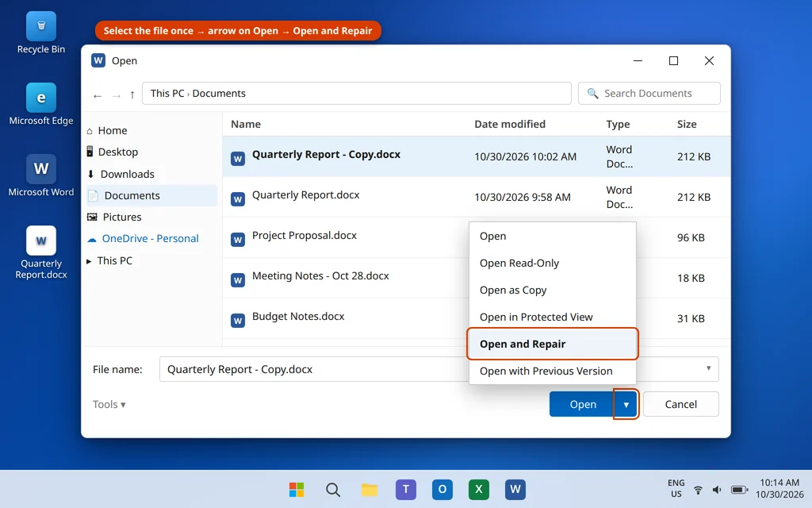Screen dimensions: 812x508
Task: Open File Explorer from the taskbar
Action: 370,489
